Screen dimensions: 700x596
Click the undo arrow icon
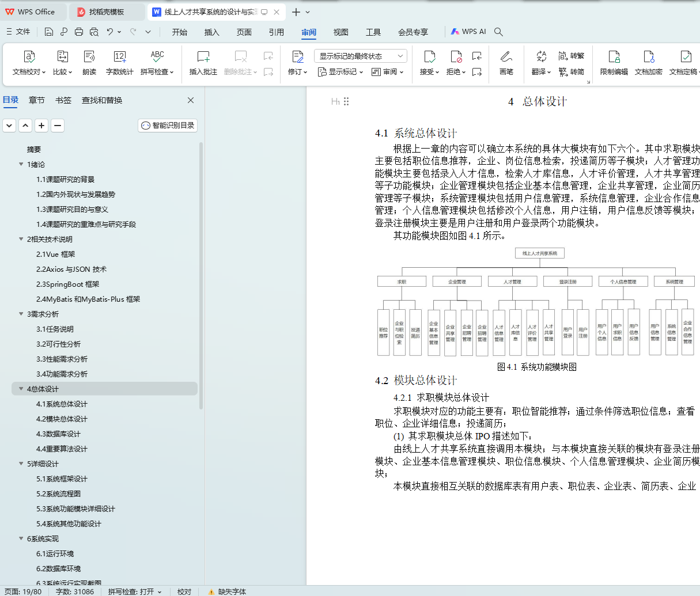[110, 32]
